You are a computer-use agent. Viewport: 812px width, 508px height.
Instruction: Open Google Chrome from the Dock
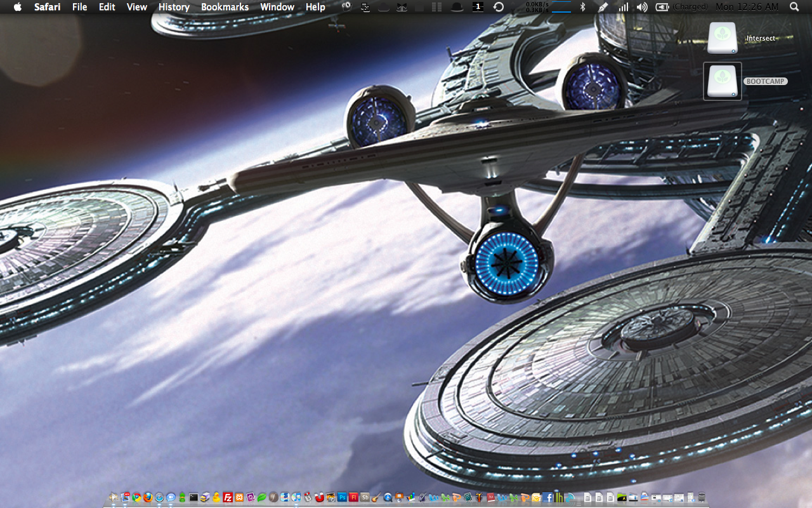pos(136,497)
